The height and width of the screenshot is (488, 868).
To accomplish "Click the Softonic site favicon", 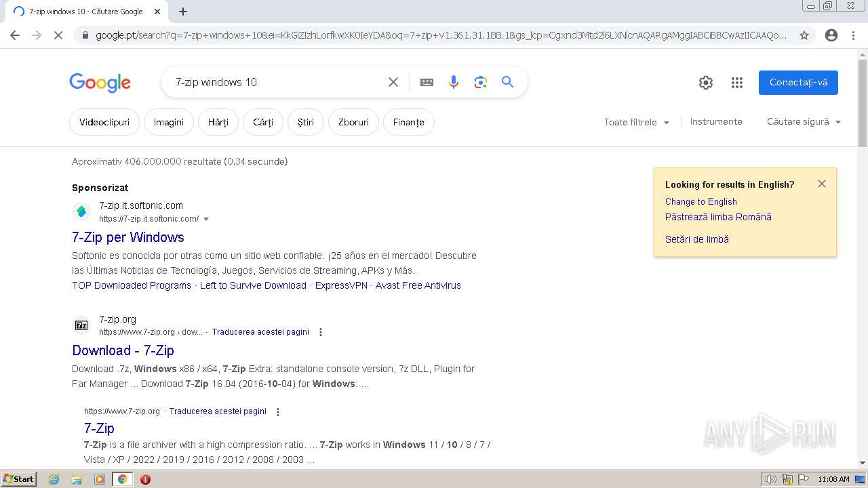I will [81, 211].
